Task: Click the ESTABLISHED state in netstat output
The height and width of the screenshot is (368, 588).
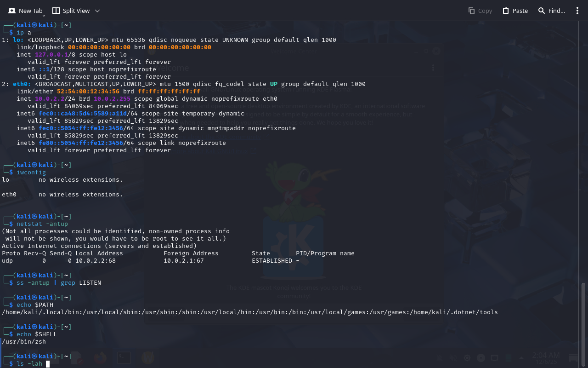Action: 272,261
